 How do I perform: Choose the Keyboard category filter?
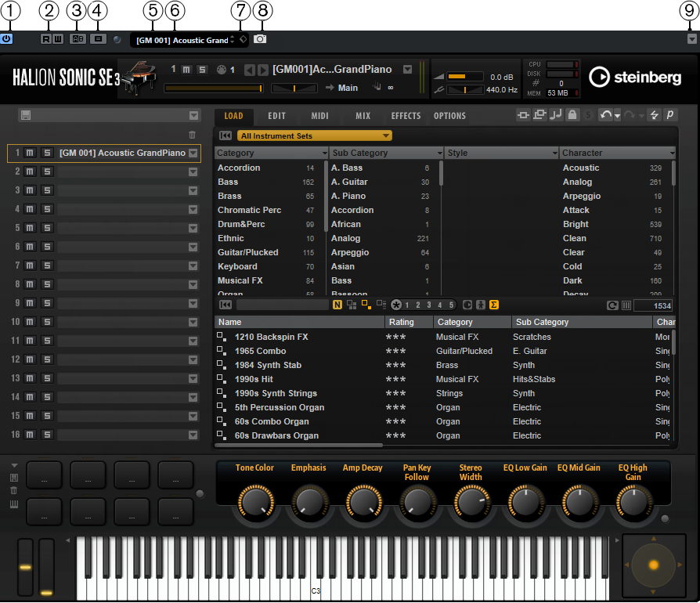pos(237,266)
